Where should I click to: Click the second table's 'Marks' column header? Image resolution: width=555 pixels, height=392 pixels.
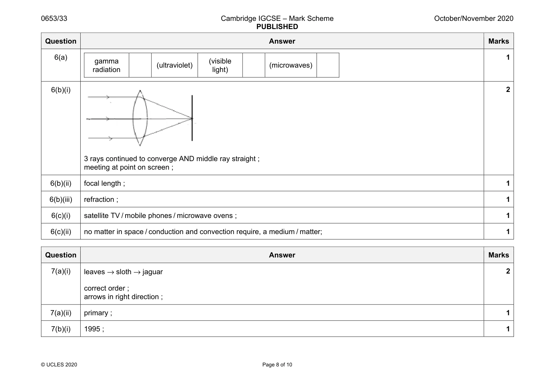click(499, 255)
